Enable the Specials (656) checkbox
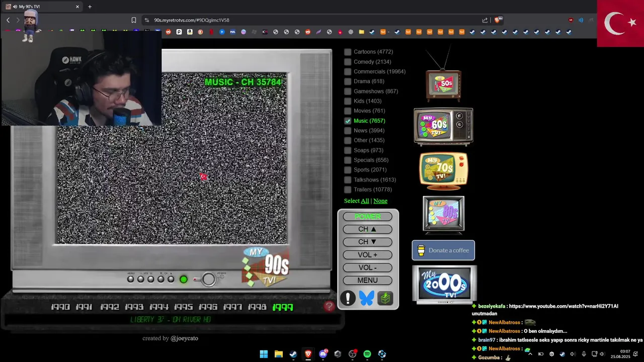 (x=348, y=160)
